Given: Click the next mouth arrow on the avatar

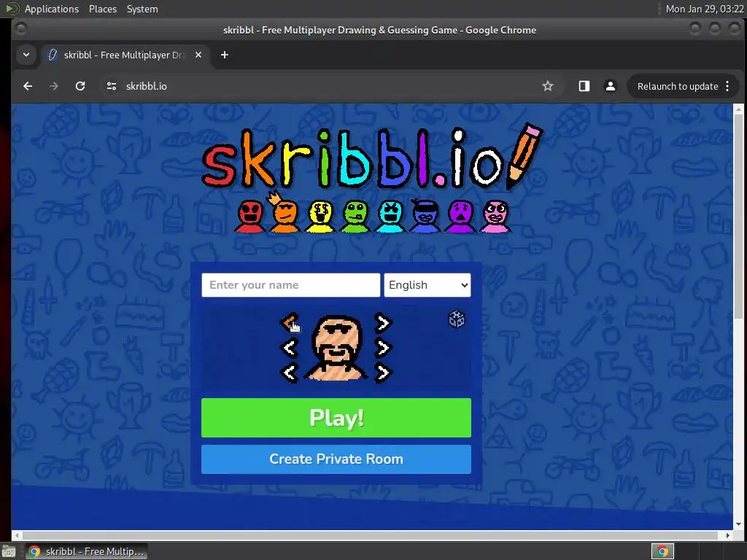Looking at the screenshot, I should [383, 348].
